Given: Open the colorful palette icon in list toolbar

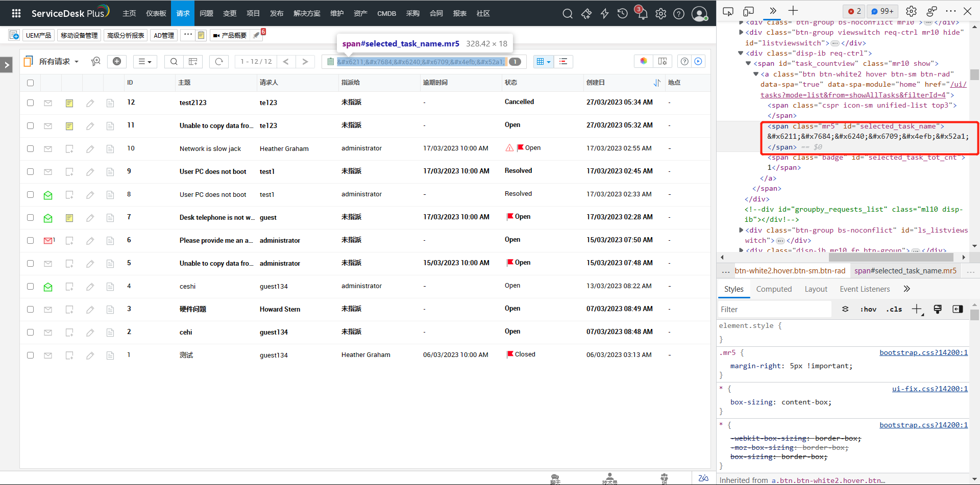Looking at the screenshot, I should (644, 61).
